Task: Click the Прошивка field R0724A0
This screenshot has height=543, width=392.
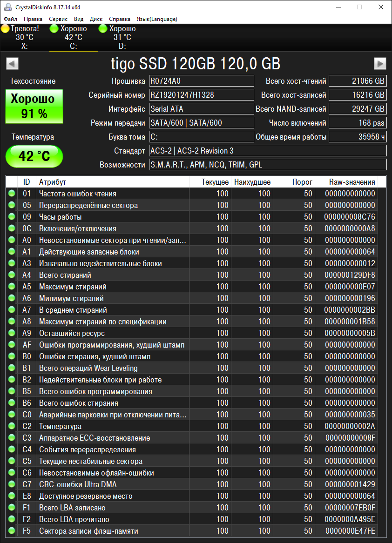Action: tap(202, 81)
